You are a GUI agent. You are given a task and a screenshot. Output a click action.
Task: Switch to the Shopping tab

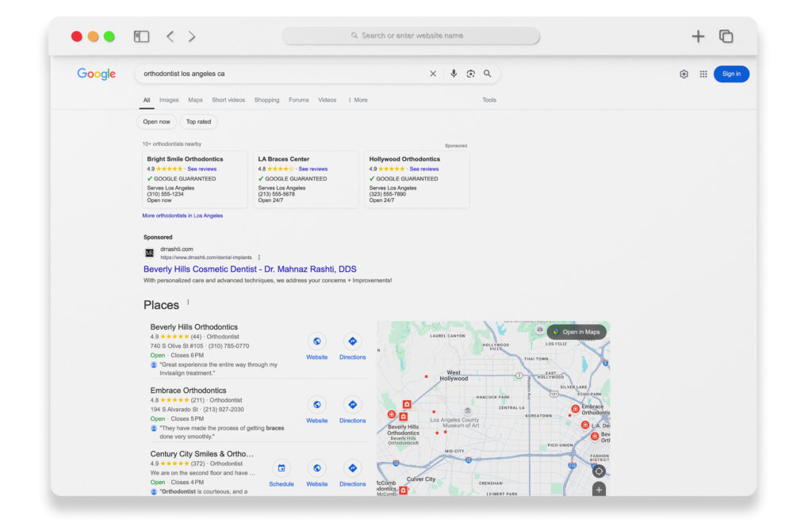point(266,101)
